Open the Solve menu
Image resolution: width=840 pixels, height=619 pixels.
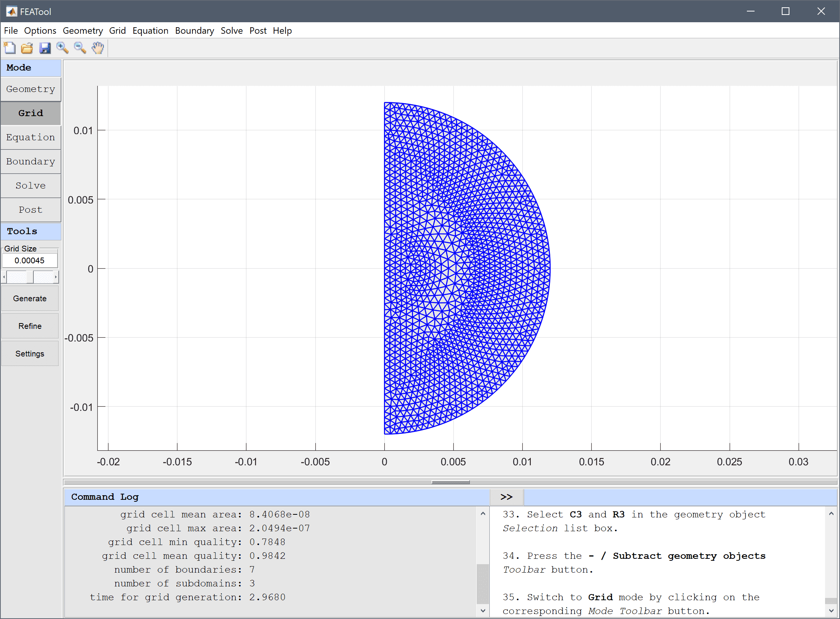point(231,31)
